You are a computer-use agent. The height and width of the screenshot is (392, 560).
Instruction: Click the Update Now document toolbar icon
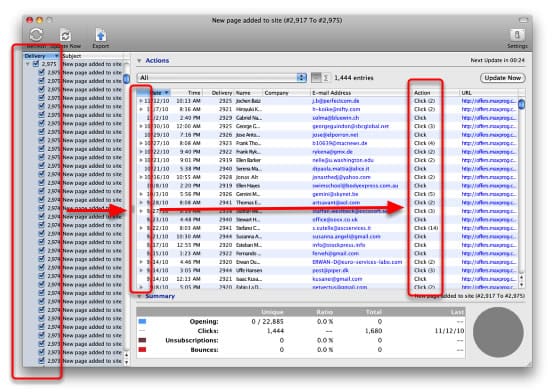coord(65,36)
